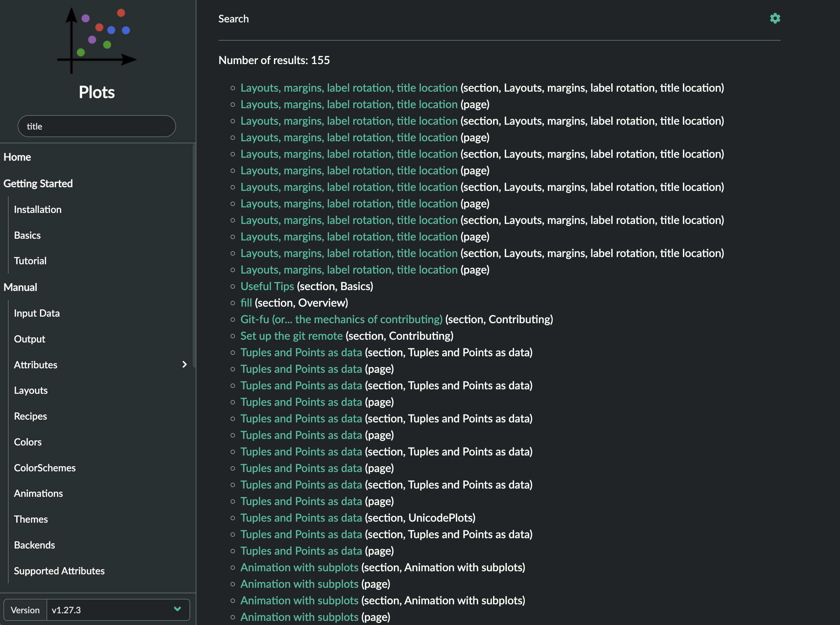The height and width of the screenshot is (625, 840).
Task: Follow the Git-fu contributing result link
Action: tap(341, 319)
